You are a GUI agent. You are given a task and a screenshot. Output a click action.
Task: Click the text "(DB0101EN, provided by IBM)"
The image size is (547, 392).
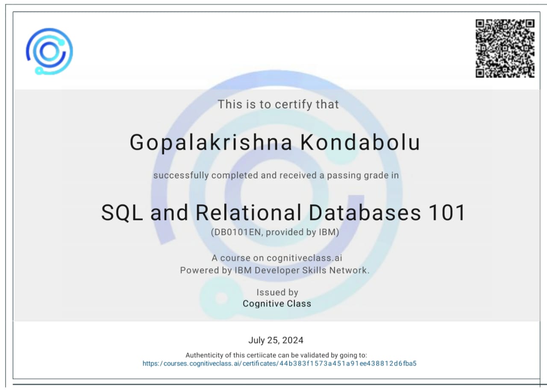[x=275, y=232]
